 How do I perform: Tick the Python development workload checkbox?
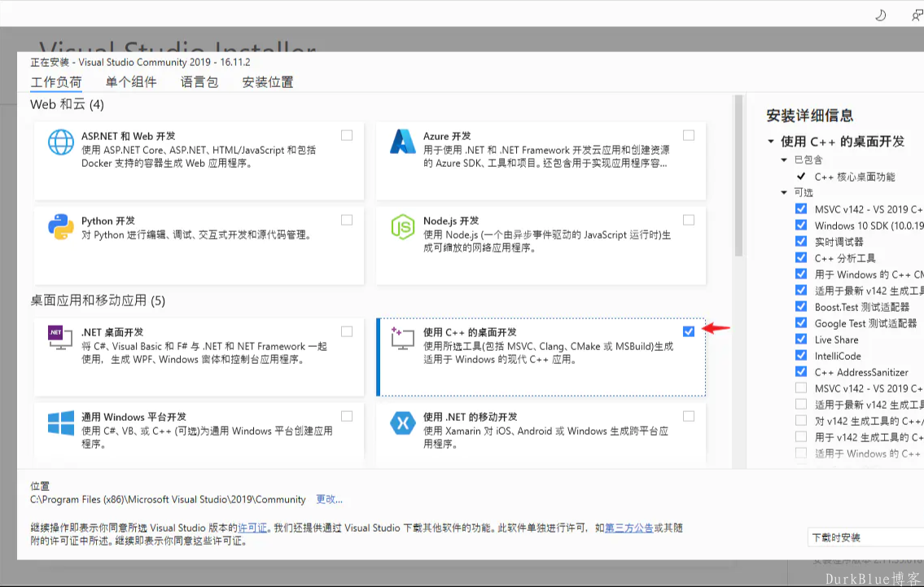347,221
